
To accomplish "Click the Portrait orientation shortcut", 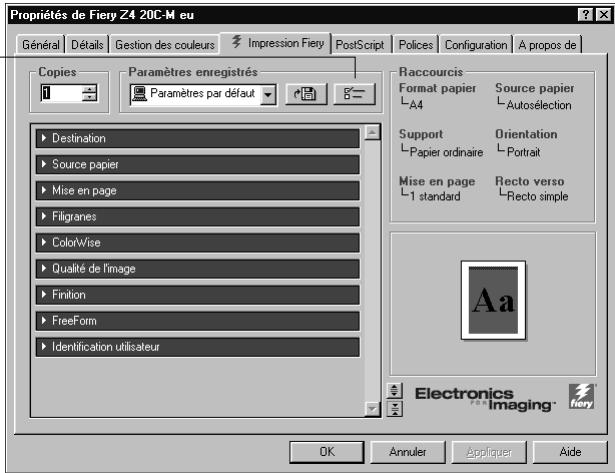I will tap(523, 152).
